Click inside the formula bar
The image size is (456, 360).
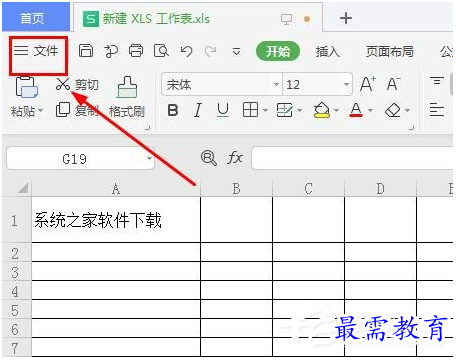pyautogui.click(x=353, y=158)
